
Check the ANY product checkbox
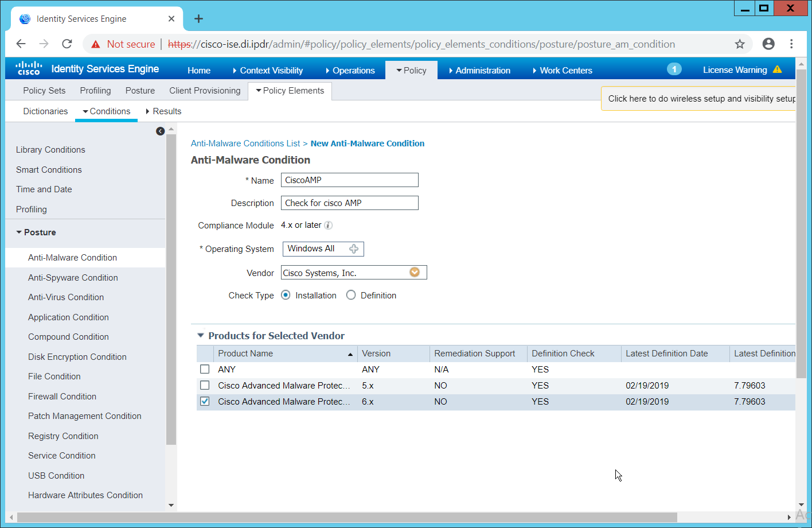205,369
